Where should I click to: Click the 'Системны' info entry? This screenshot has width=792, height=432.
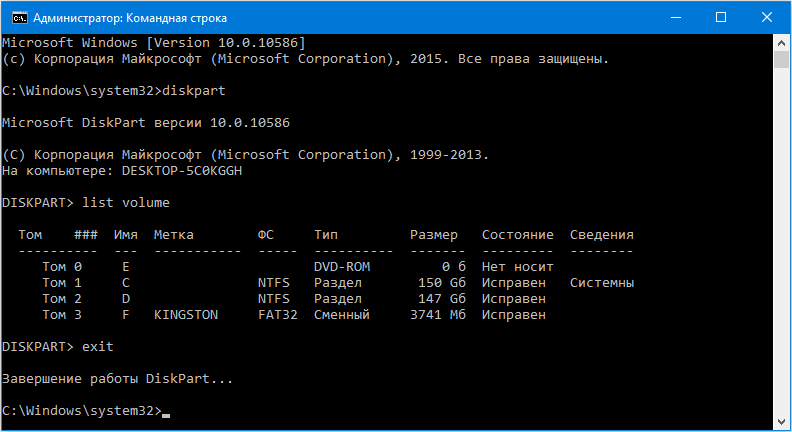[x=601, y=283]
